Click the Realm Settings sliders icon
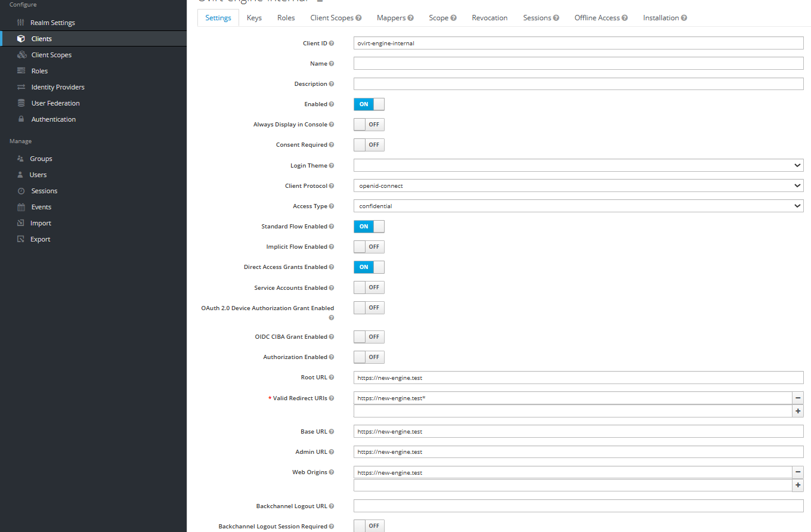Image resolution: width=811 pixels, height=532 pixels. click(21, 23)
